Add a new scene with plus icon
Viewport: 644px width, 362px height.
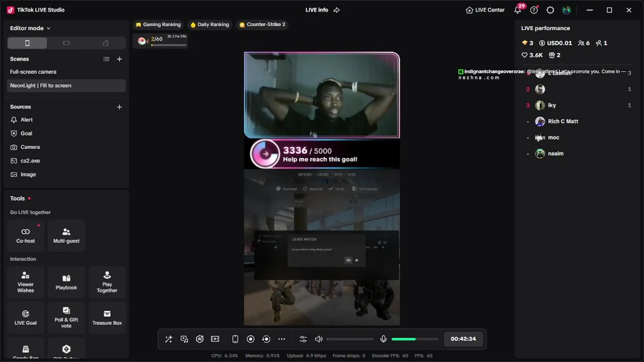(x=119, y=59)
